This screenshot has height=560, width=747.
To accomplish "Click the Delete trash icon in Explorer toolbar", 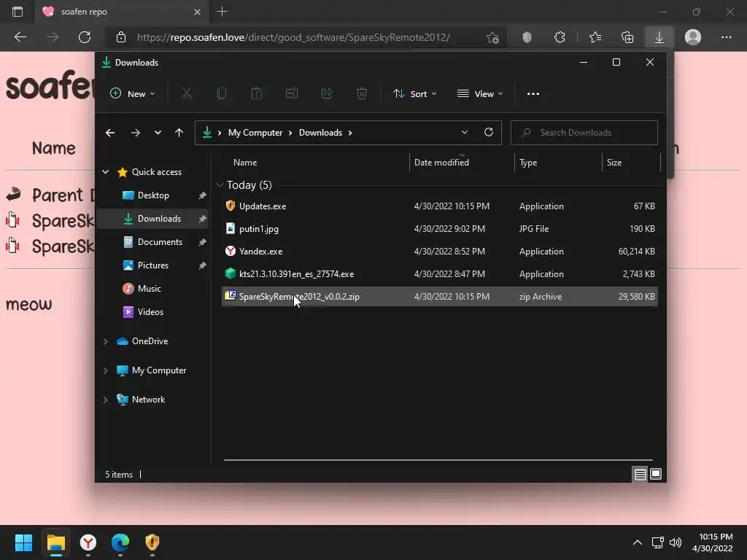I will point(362,94).
